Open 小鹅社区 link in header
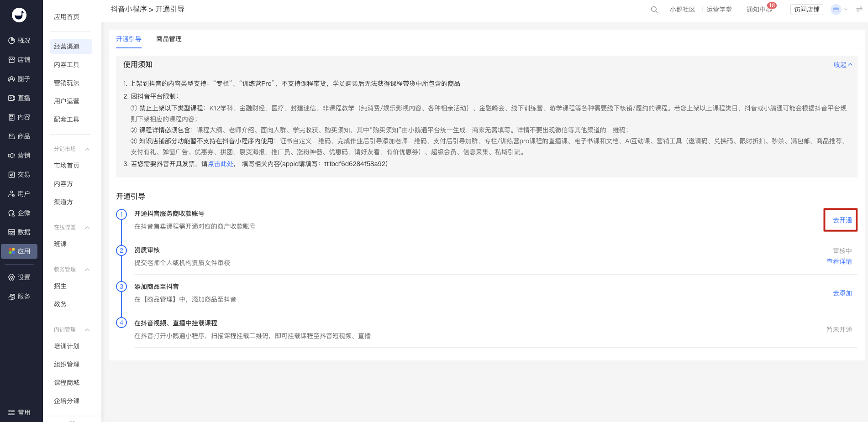 coord(682,10)
